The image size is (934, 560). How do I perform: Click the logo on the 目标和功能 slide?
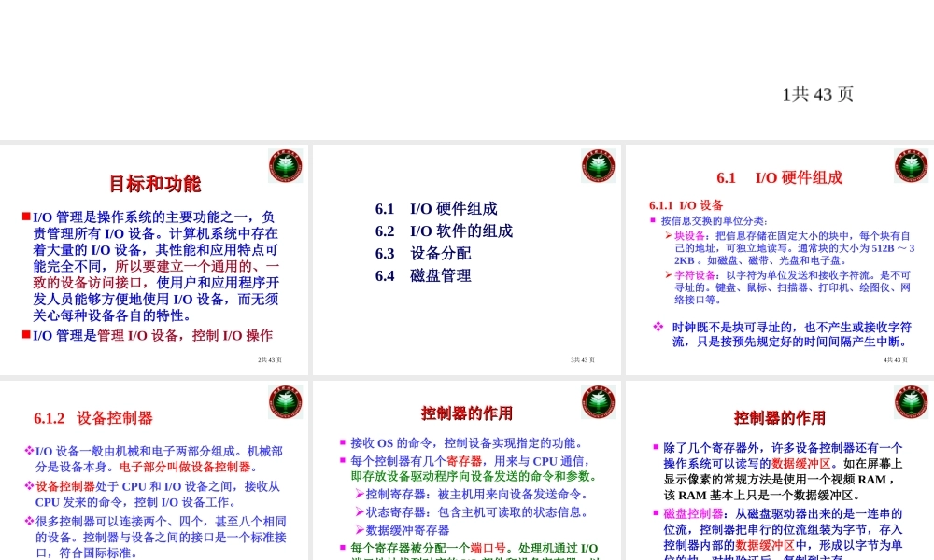[285, 165]
